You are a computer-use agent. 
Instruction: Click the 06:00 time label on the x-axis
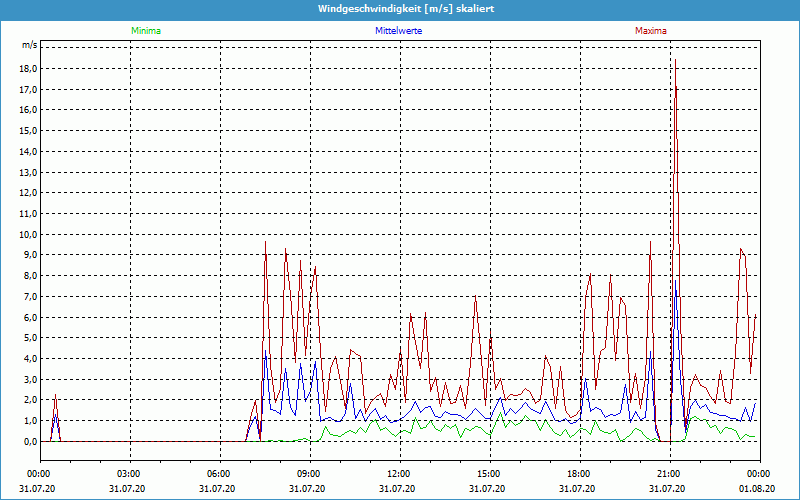click(218, 473)
